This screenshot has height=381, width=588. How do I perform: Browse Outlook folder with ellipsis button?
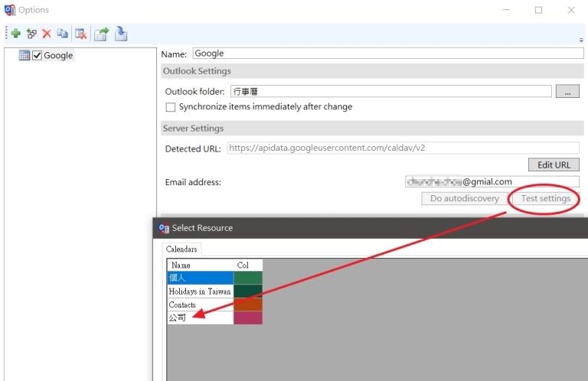tap(567, 91)
